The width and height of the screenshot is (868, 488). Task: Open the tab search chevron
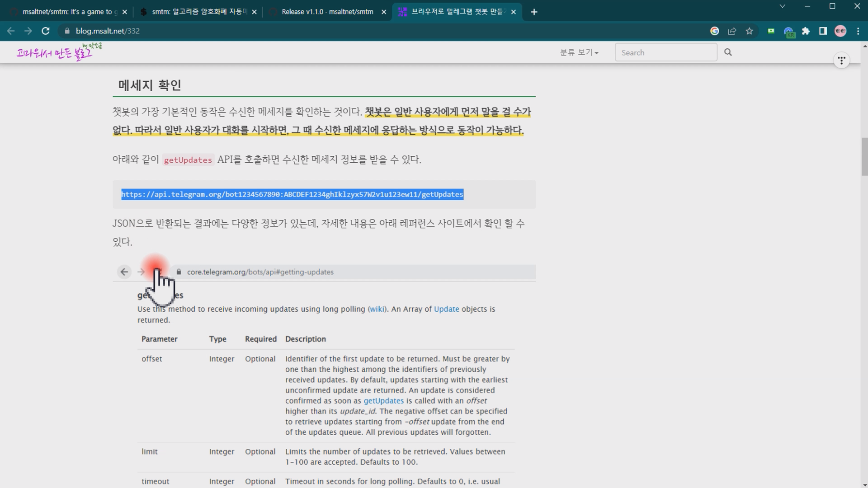(783, 6)
